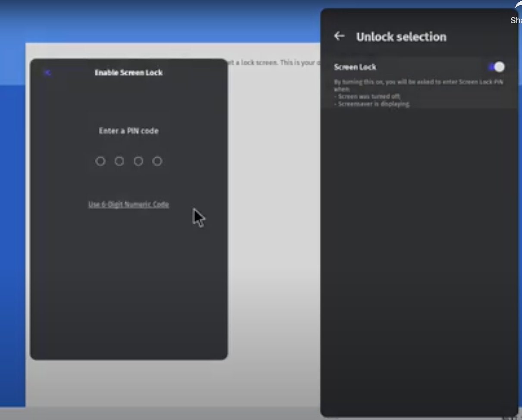Switch to Use 6-Digit Numeric Code
Viewport: 522px width, 420px height.
128,204
